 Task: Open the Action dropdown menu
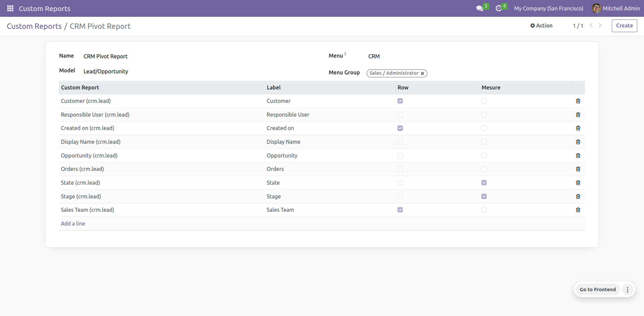point(541,25)
